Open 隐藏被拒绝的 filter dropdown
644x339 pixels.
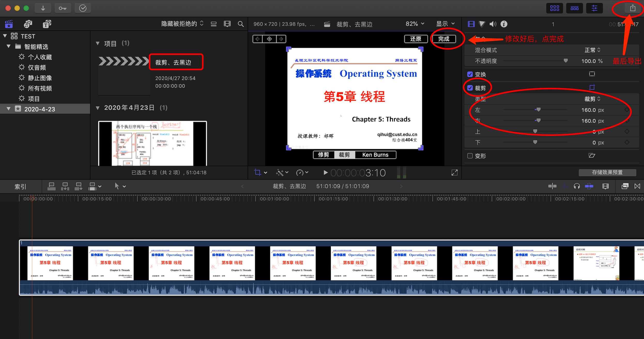[182, 24]
